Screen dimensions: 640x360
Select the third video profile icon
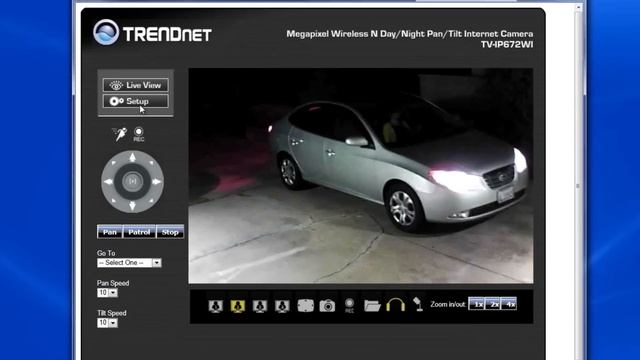tap(260, 306)
